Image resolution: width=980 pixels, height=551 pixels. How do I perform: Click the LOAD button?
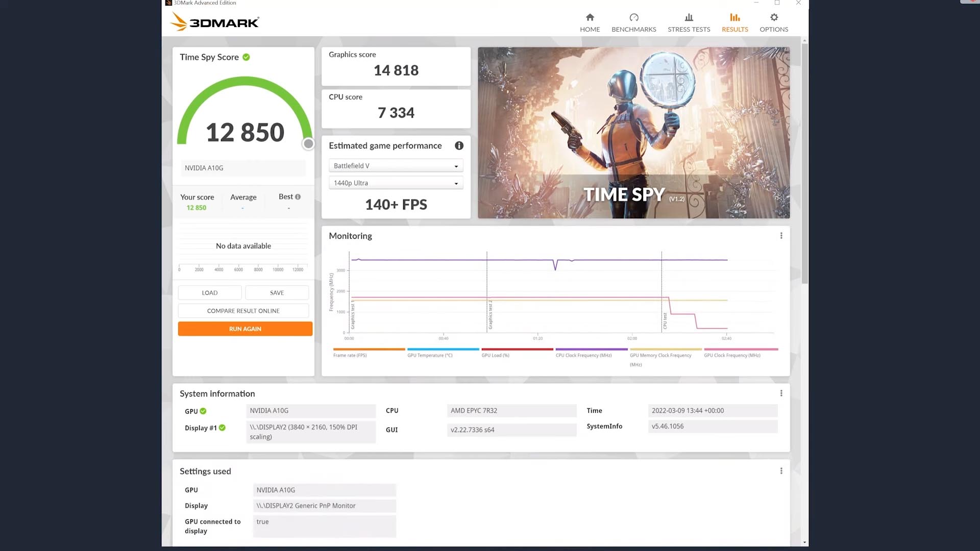(210, 293)
